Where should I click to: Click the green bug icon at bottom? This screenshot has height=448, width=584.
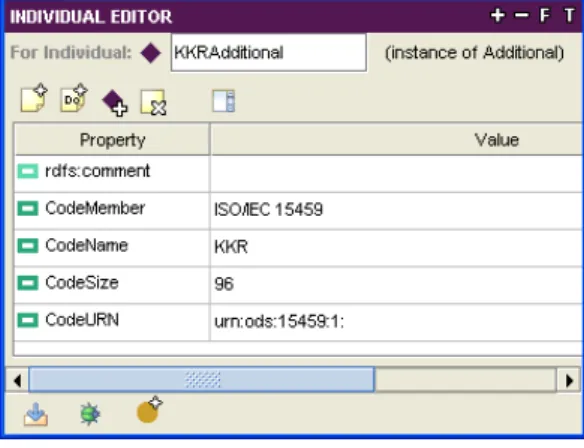tap(90, 414)
